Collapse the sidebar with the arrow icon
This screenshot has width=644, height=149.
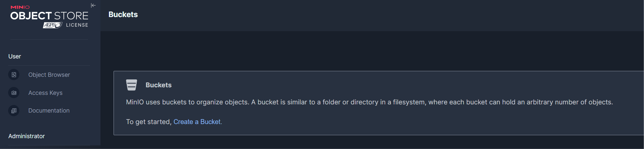tap(93, 5)
